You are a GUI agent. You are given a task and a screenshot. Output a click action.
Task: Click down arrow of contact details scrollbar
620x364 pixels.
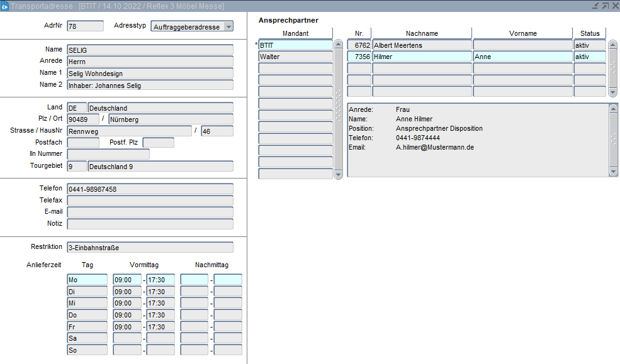614,172
